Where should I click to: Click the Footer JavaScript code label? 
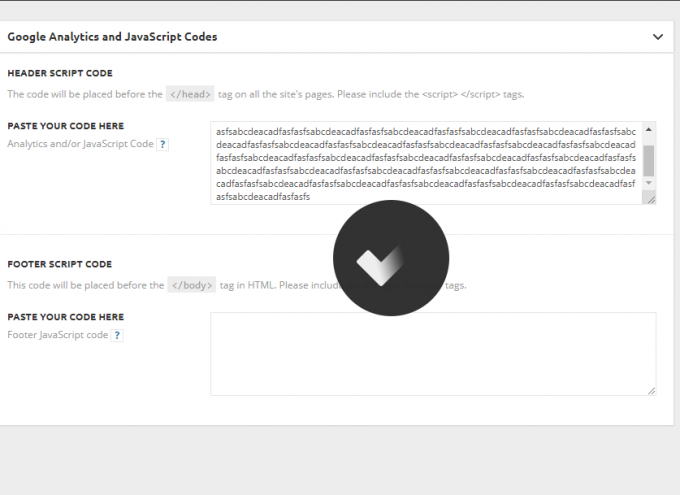pos(58,335)
